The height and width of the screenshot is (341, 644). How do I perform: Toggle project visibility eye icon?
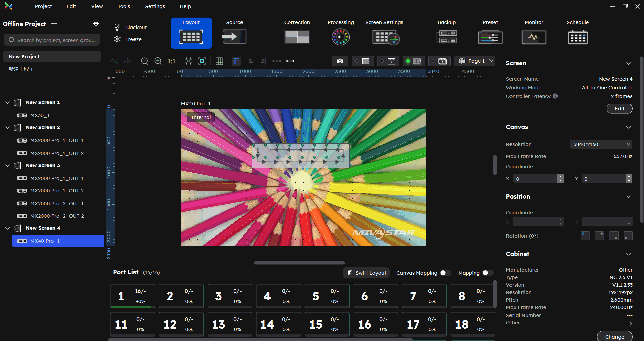(96, 24)
